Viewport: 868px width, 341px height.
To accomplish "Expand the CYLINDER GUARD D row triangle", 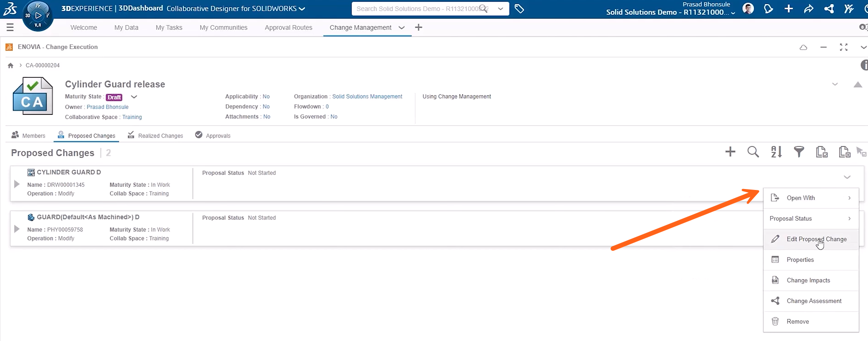I will (17, 184).
